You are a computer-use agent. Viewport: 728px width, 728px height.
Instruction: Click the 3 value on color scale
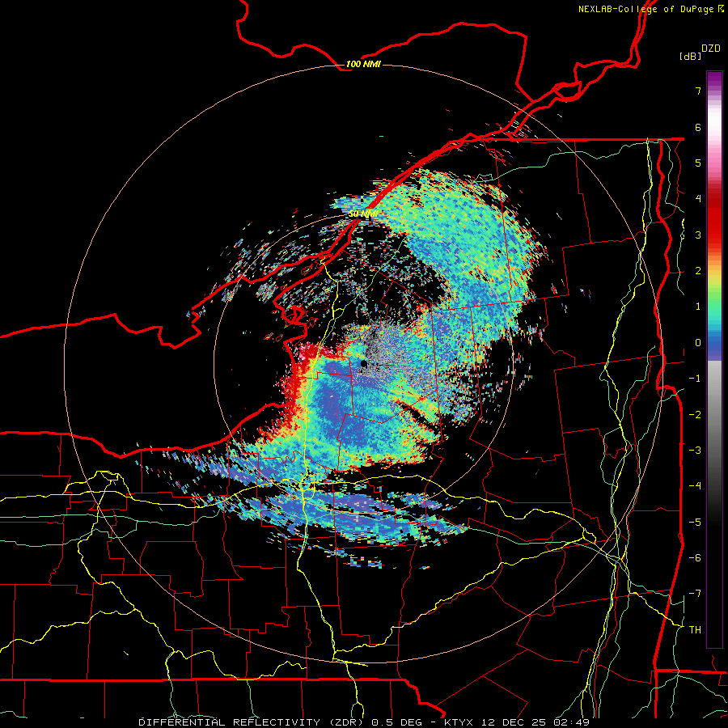698,235
